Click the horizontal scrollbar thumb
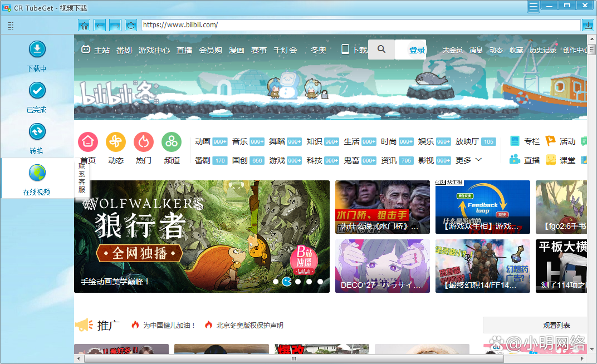Screen dimensions: 597x364 [293, 358]
